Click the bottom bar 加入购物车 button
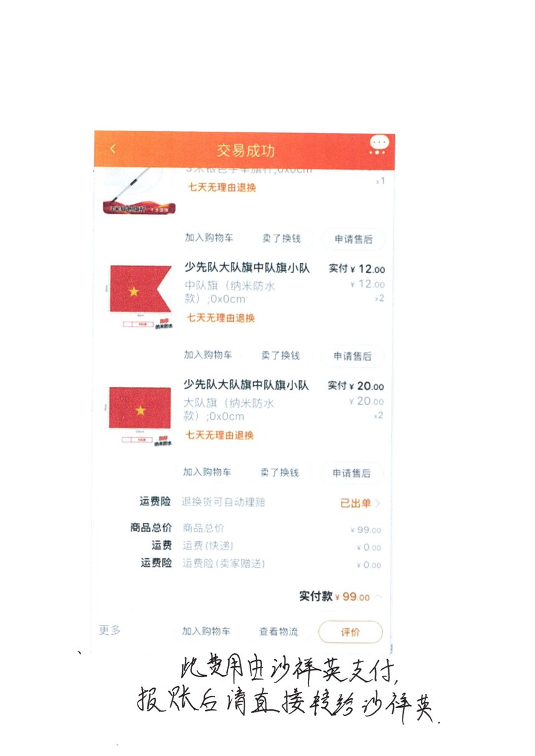Viewport: 535px width, 756px height. [207, 631]
